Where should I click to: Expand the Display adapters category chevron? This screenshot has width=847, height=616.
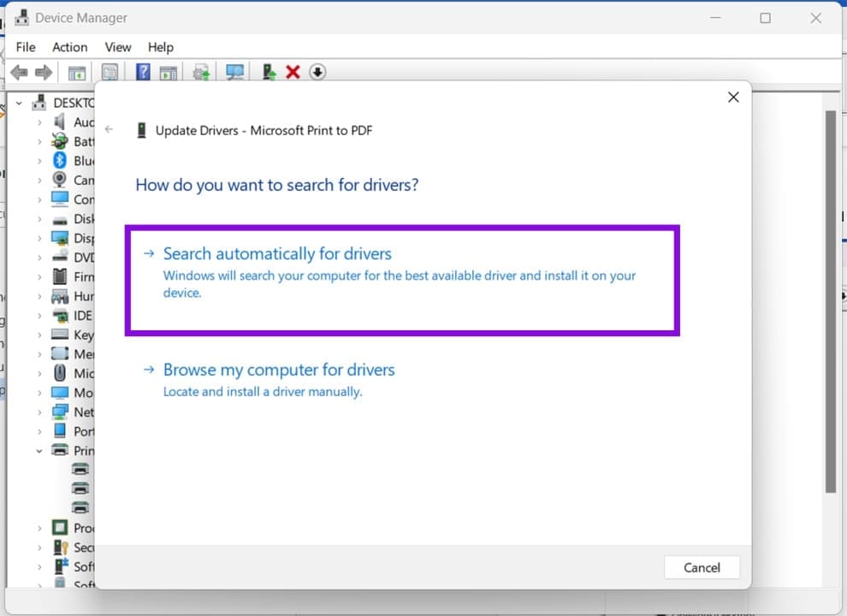pyautogui.click(x=39, y=239)
